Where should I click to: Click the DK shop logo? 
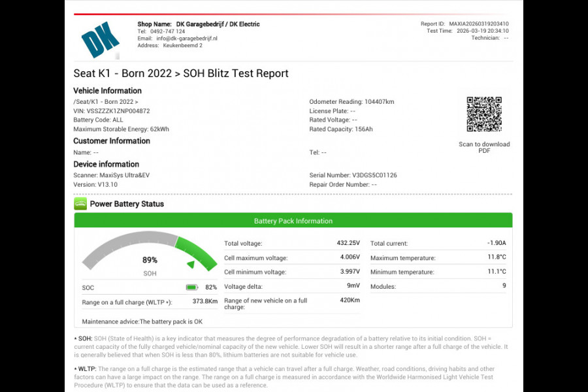tap(101, 40)
